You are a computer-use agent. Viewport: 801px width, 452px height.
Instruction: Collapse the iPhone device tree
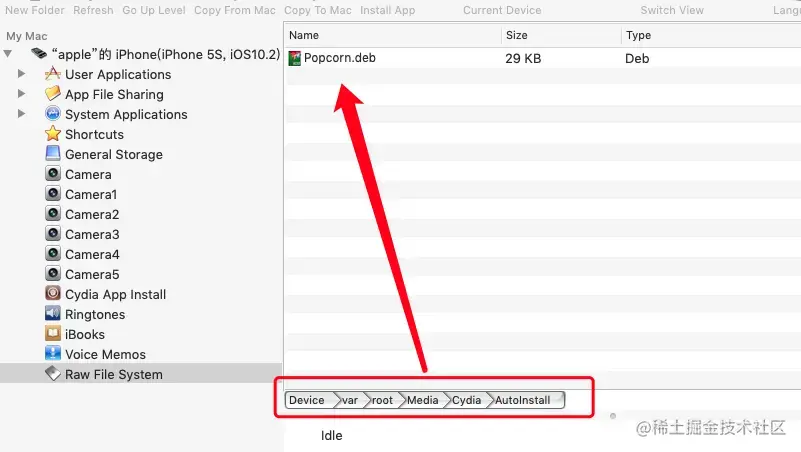(x=8, y=54)
